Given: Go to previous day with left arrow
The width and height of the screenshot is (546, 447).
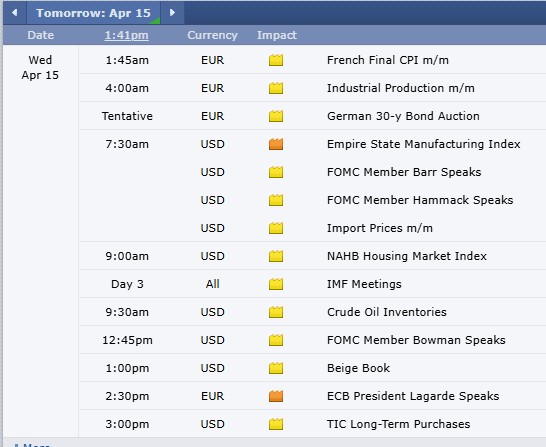Looking at the screenshot, I should tap(15, 13).
